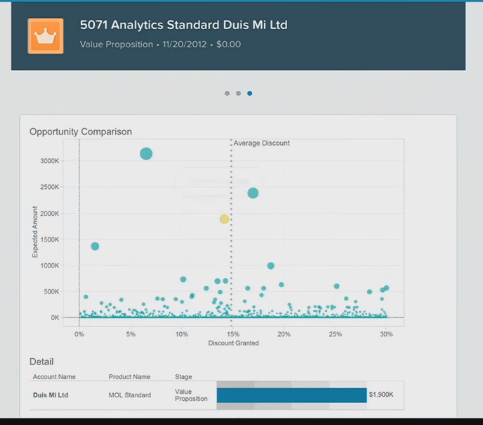The image size is (483, 425).
Task: Click the Product Name column header
Action: [129, 377]
